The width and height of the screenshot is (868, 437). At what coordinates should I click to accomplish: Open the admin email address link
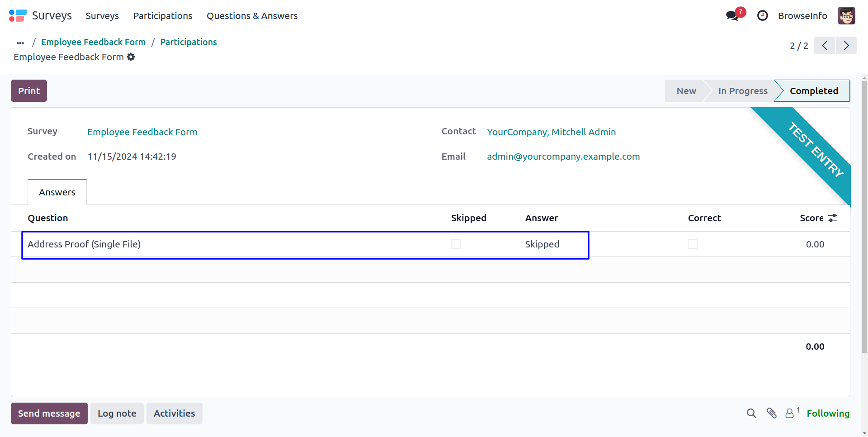(x=563, y=157)
